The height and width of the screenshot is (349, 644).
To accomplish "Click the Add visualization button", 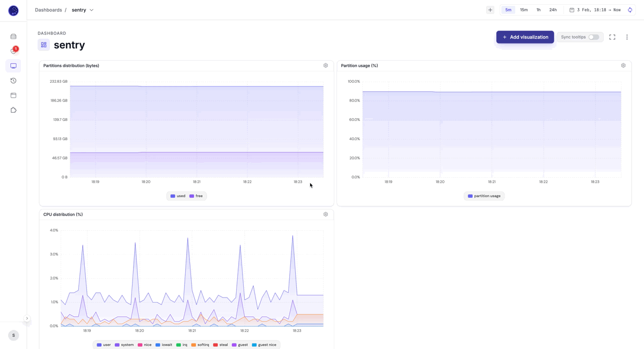I will (525, 37).
